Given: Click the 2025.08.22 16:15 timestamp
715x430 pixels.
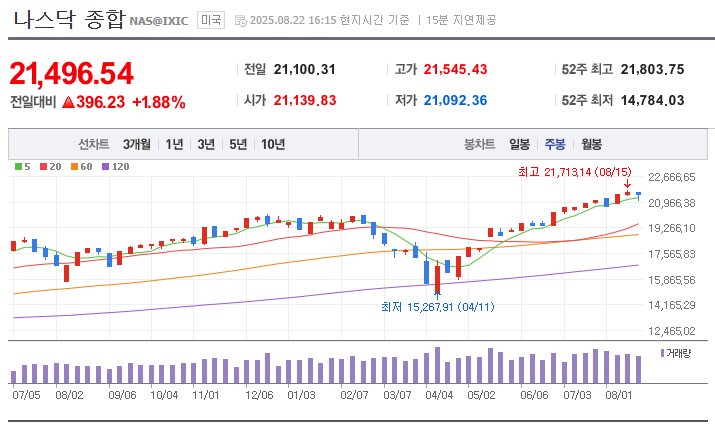Looking at the screenshot, I should 293,20.
